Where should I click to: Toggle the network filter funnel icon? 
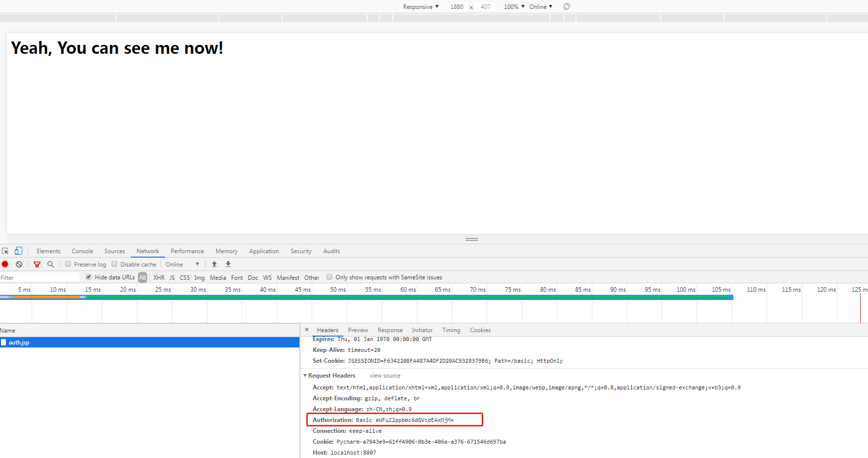point(37,265)
